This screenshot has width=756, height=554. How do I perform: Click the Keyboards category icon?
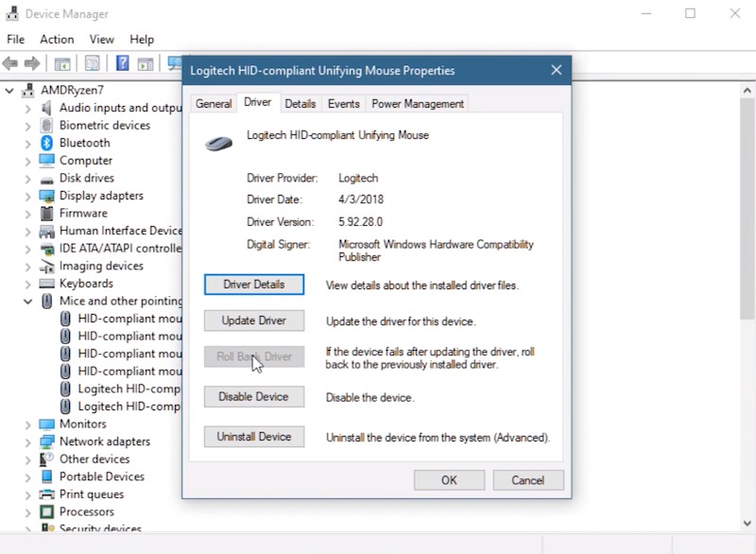pyautogui.click(x=46, y=284)
